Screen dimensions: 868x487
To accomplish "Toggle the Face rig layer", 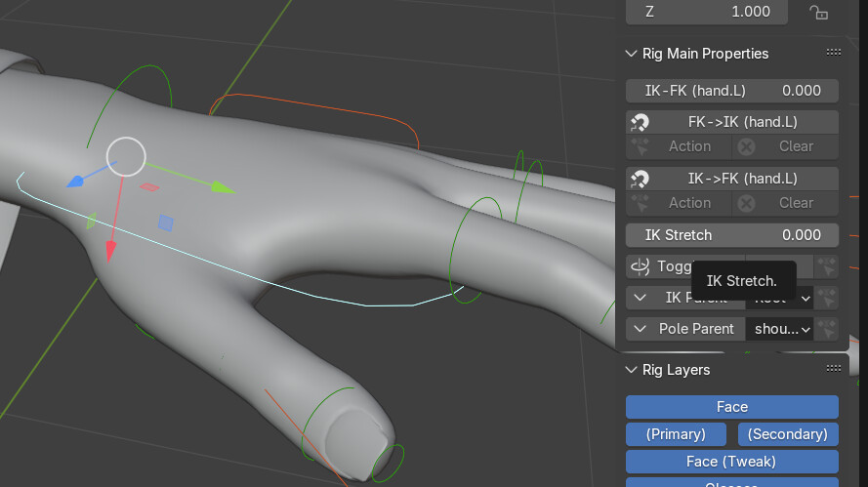I will 732,407.
